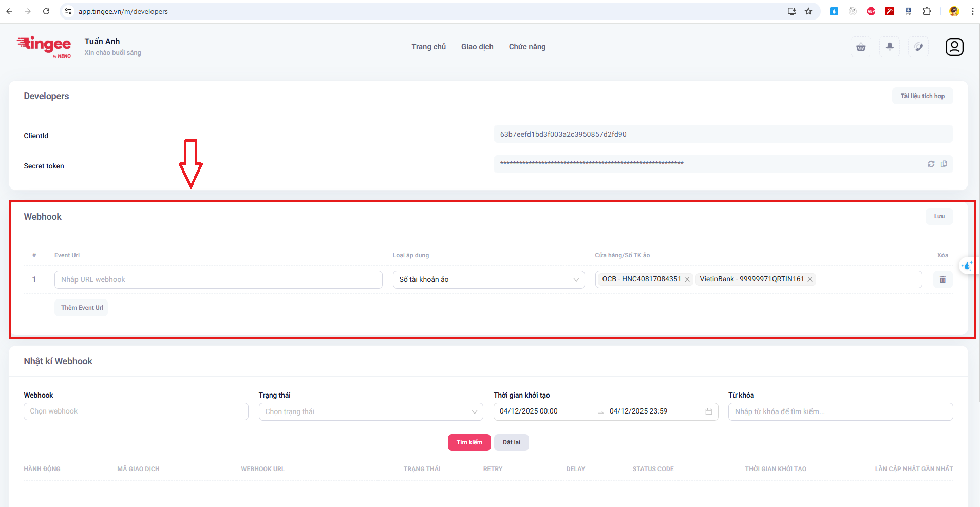Screen dimensions: 980x507
Task: Click the Nhập URL webhook field
Action: (218, 279)
